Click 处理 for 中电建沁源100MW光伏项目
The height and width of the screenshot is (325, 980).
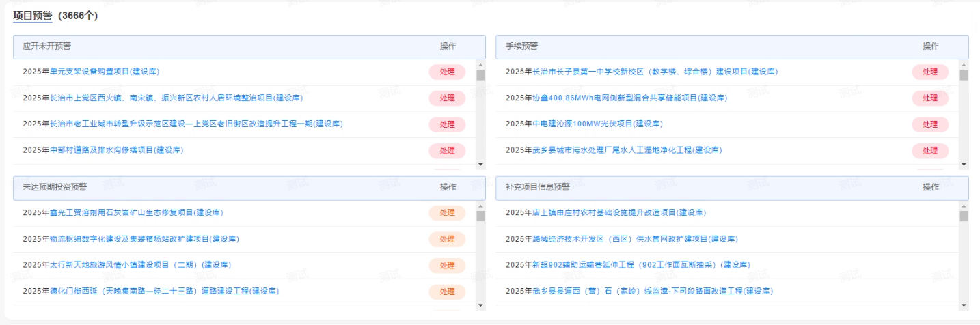929,124
